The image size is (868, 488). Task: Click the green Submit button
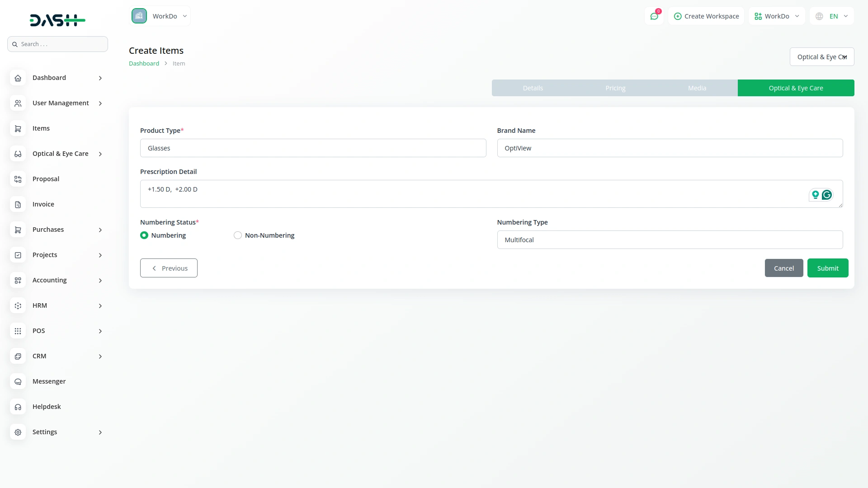(827, 268)
